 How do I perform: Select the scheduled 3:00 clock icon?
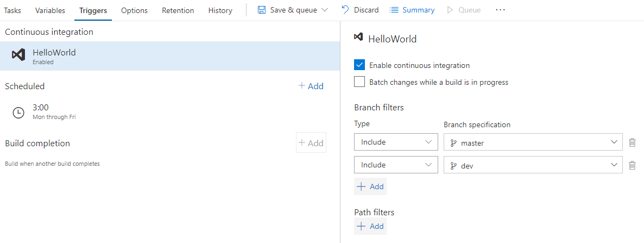(18, 112)
